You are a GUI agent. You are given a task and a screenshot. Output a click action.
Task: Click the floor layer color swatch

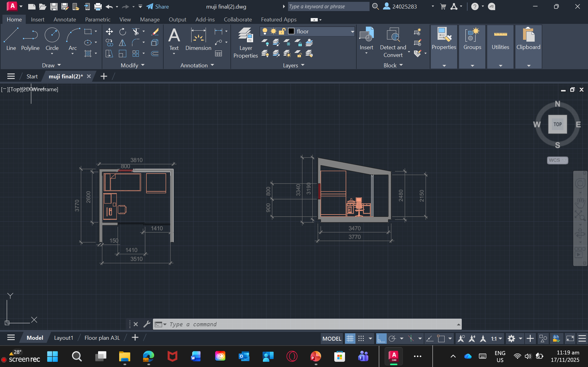[x=291, y=32]
